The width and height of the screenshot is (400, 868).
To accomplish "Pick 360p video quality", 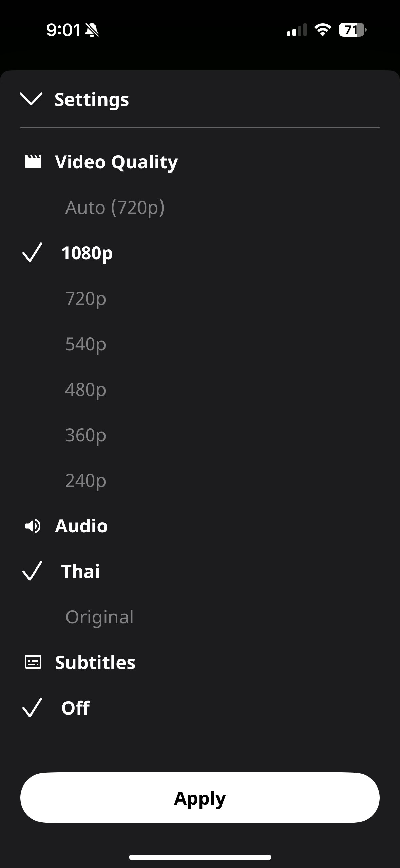I will click(86, 435).
